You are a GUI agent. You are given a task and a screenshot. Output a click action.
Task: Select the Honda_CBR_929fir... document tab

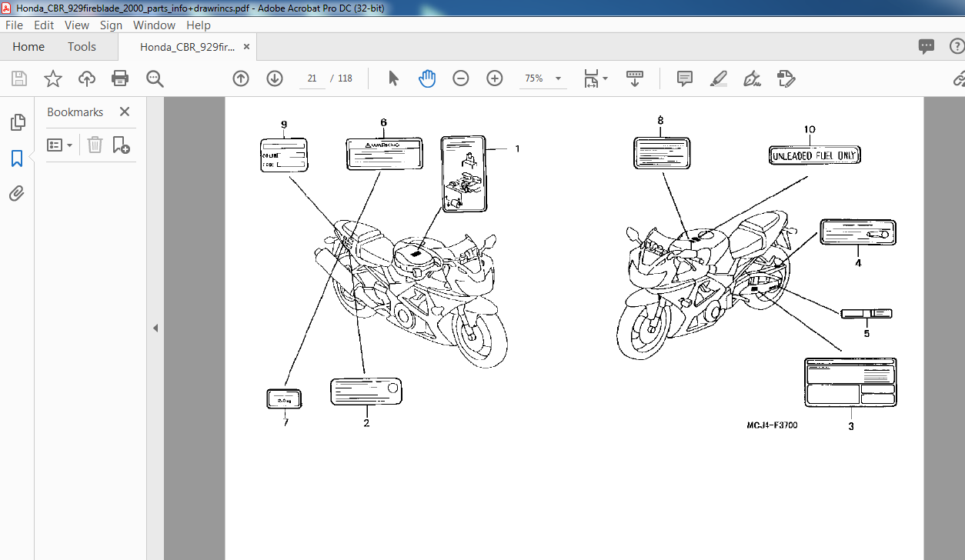click(x=188, y=47)
